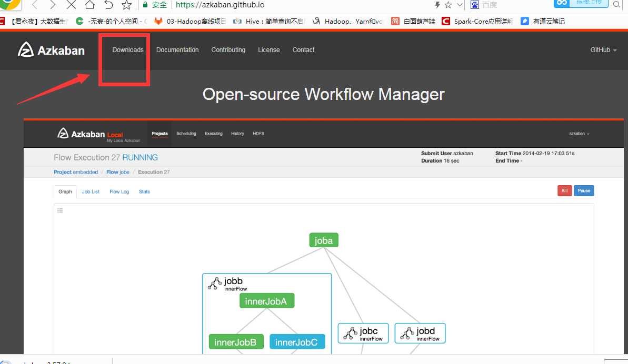Screen dimensions: 628x364
Task: Click the Duration 16 sec text
Action: coord(440,161)
